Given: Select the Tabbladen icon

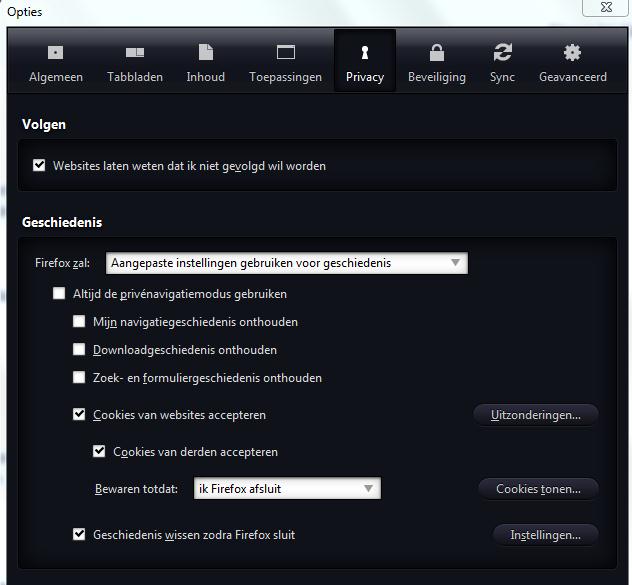Looking at the screenshot, I should 135,52.
